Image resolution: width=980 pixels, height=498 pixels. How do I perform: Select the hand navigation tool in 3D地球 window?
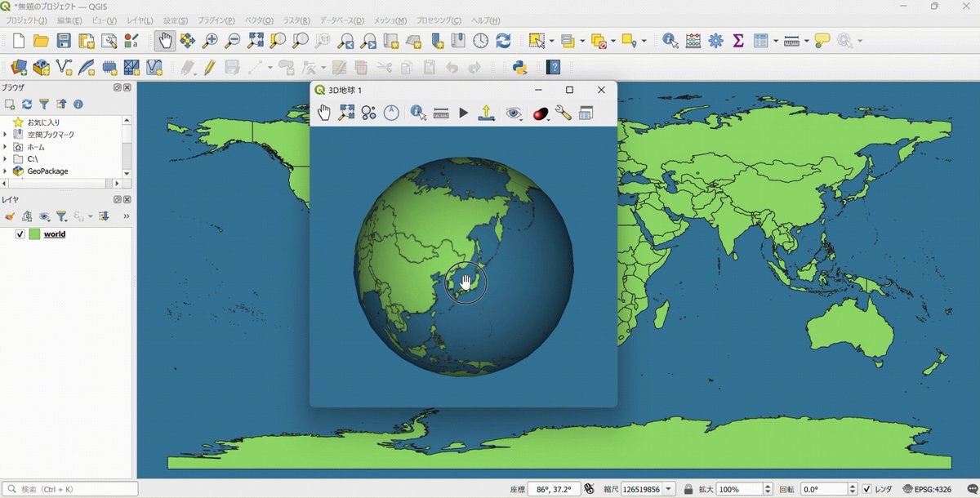[324, 113]
